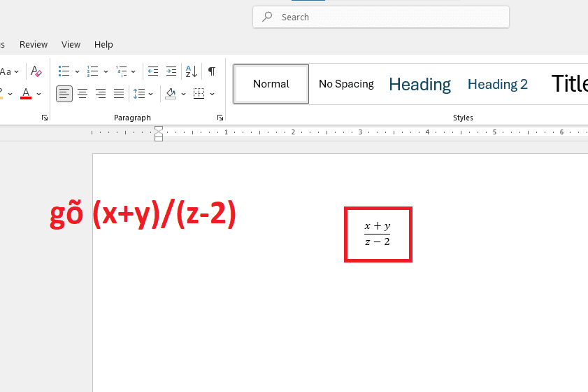Click the left indent marker on ruler
The image size is (588, 392).
(159, 139)
